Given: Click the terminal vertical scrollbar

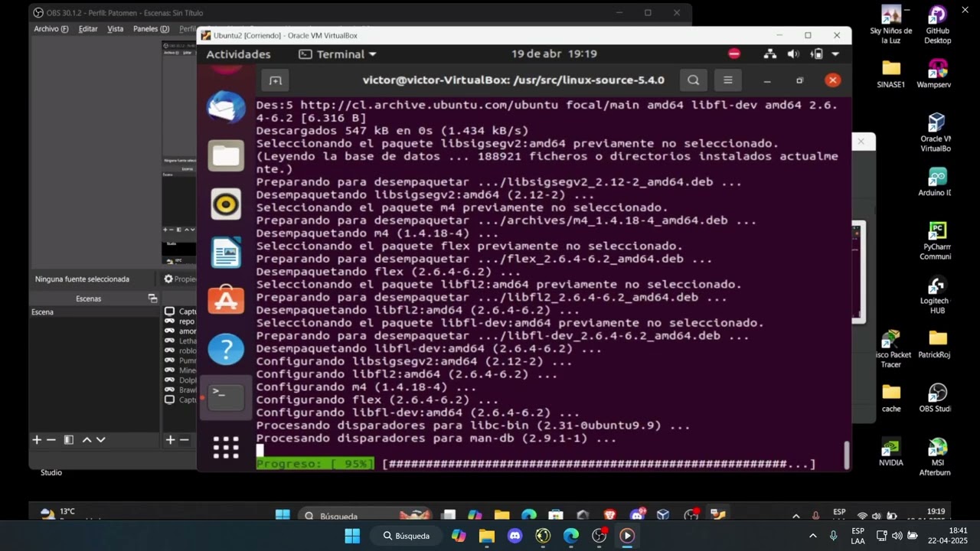Looking at the screenshot, I should pos(846,455).
